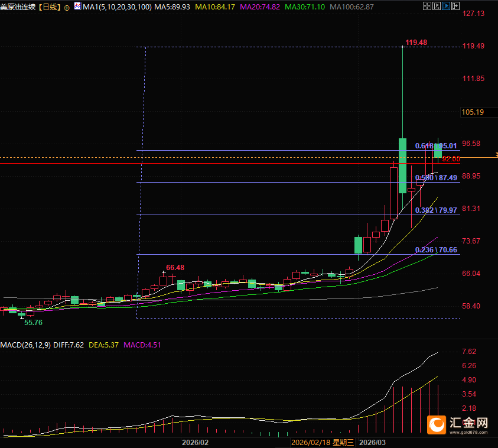The height and width of the screenshot is (448, 498).
Task: Click the grey MA100:62.87 value
Action: [351, 7]
